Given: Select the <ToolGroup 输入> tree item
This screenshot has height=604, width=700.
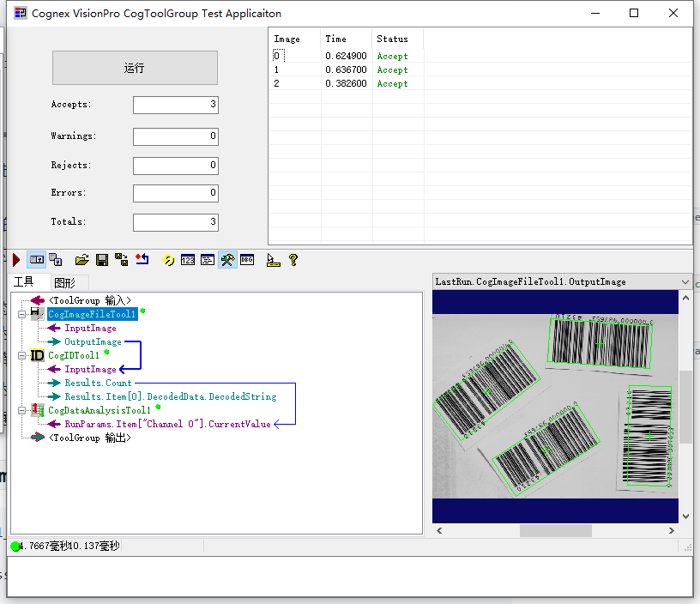Looking at the screenshot, I should tap(90, 300).
